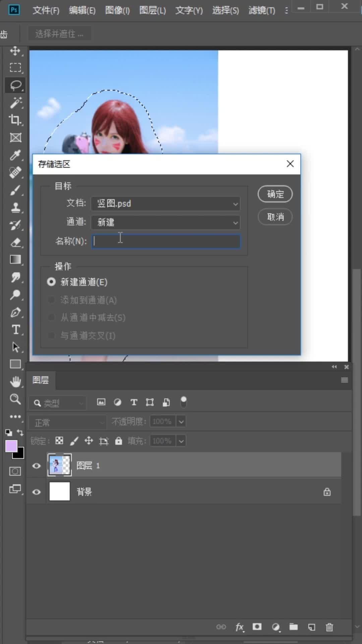362x644 pixels.
Task: Change the screen mode
Action: [x=15, y=489]
